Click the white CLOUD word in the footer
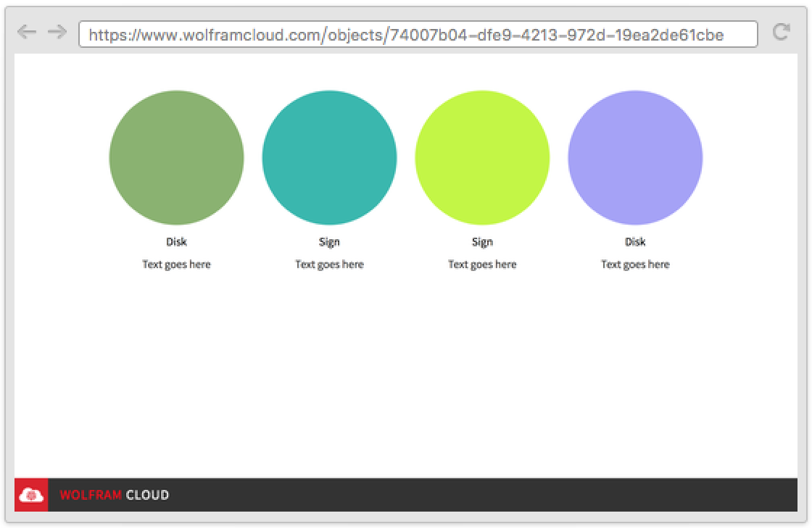 (147, 495)
